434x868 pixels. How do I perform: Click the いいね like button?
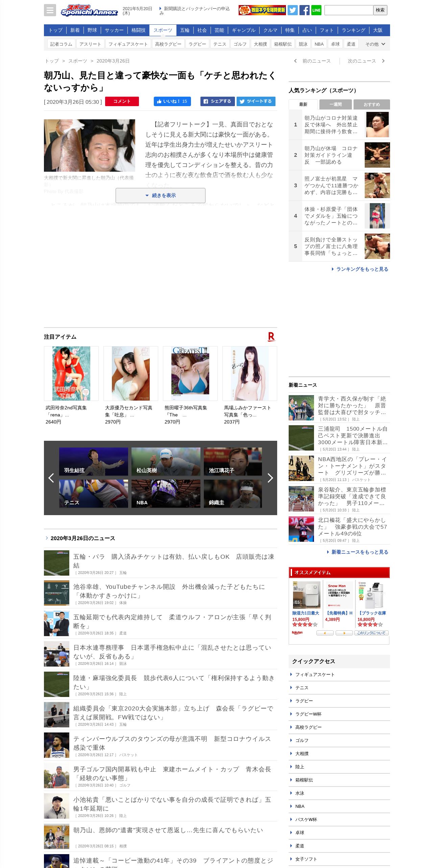click(x=172, y=101)
